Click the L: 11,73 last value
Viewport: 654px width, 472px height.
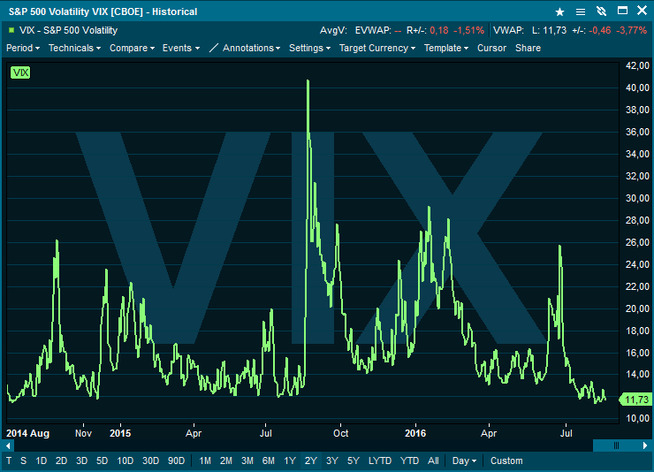pos(549,30)
